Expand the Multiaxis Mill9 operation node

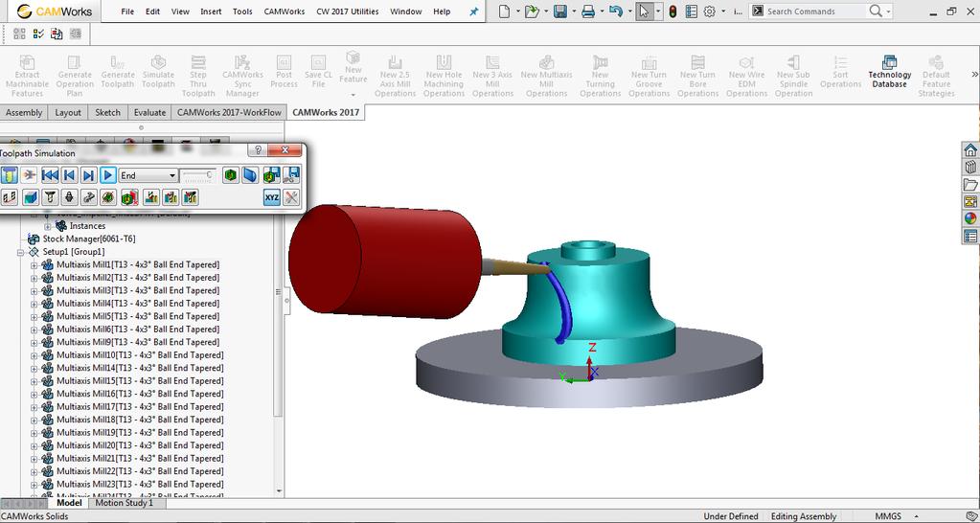click(34, 342)
